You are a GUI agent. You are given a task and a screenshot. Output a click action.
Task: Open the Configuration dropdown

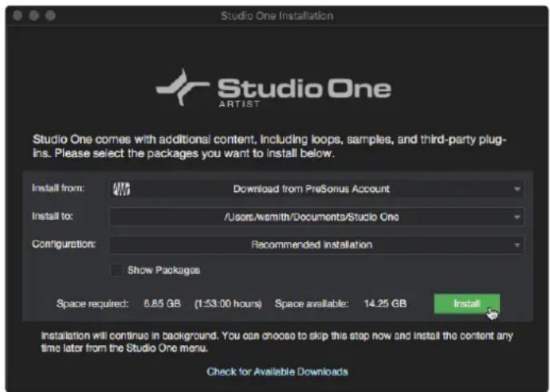pyautogui.click(x=317, y=245)
